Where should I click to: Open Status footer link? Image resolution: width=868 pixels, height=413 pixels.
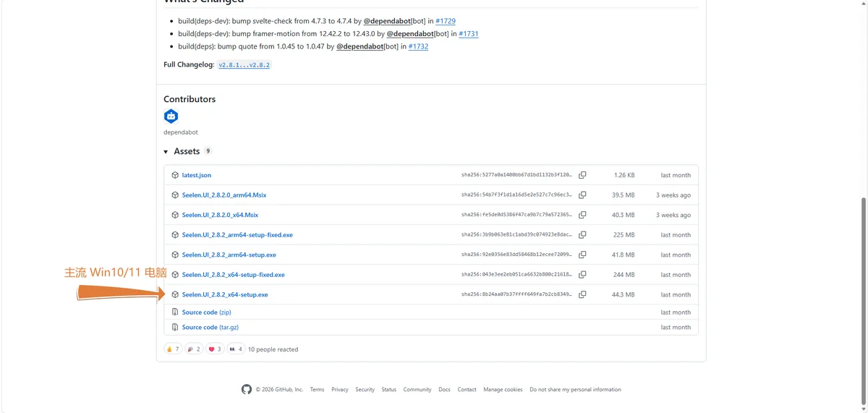[389, 389]
